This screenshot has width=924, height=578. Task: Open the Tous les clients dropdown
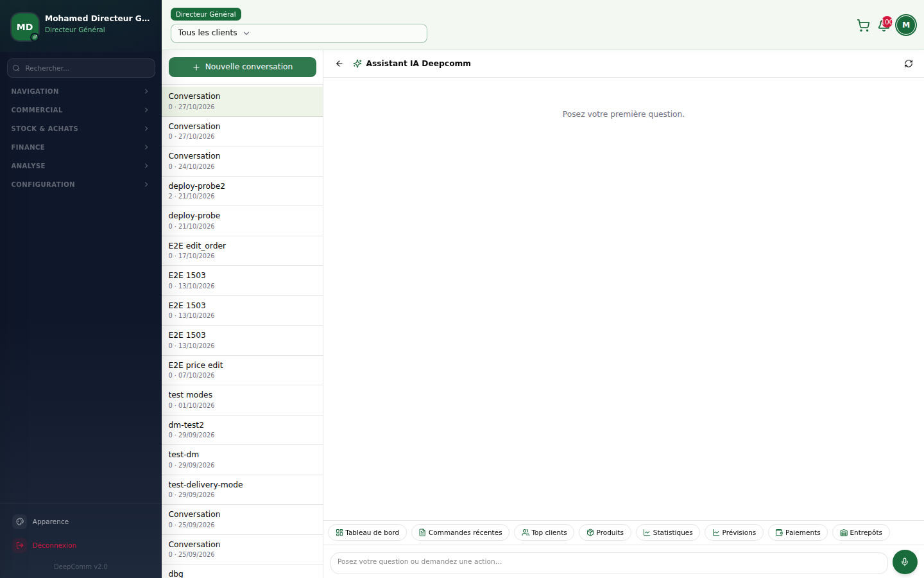299,33
